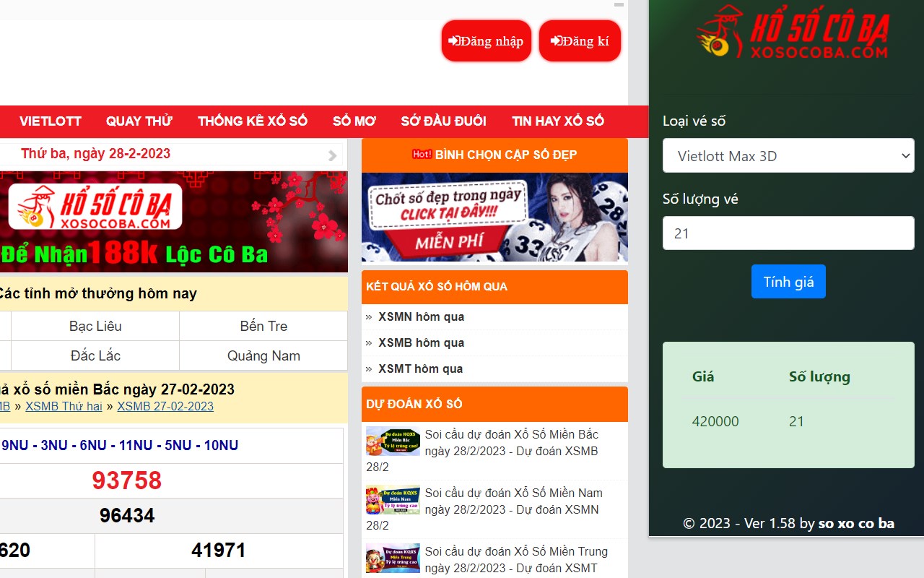Open Dự đoán XSMN 28/2 article link
The image size is (924, 578).
pyautogui.click(x=484, y=509)
